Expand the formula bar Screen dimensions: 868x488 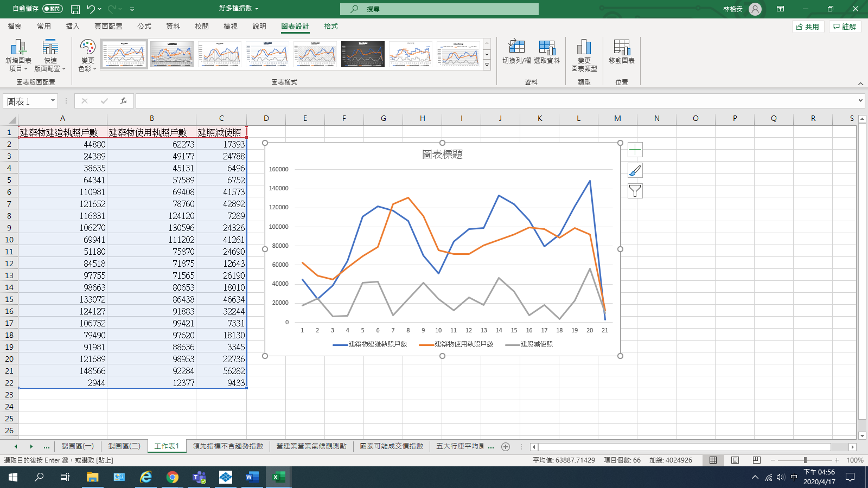[860, 101]
